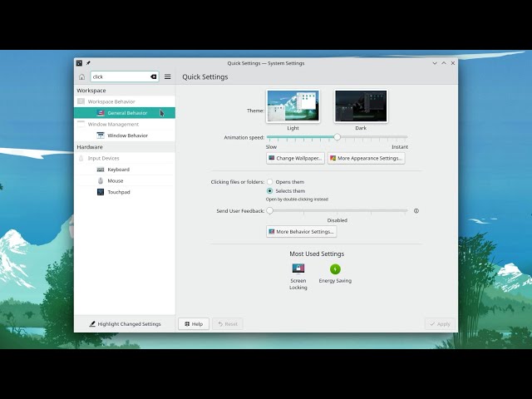The height and width of the screenshot is (399, 532).
Task: Open Touchpad settings in the sidebar
Action: coord(118,192)
